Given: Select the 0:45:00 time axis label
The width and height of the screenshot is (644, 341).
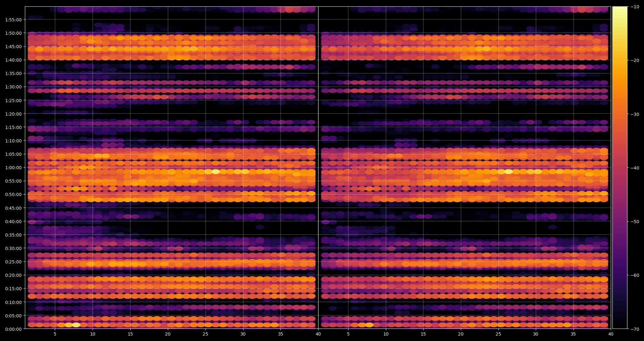Looking at the screenshot, I should click(x=13, y=208).
